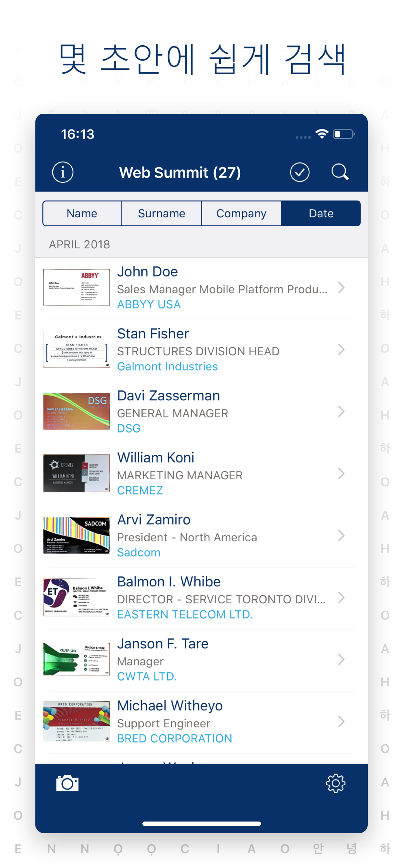Select the name Stan Fisher

tap(153, 334)
